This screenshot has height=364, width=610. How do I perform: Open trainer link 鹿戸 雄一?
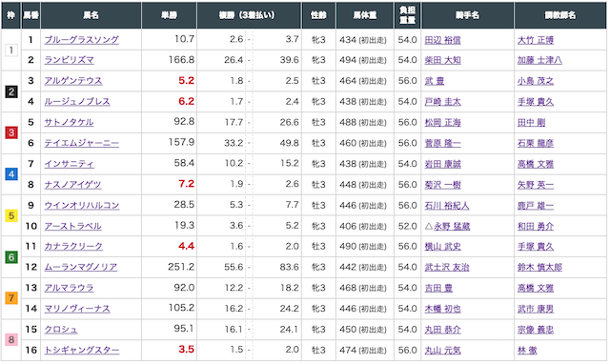[536, 205]
